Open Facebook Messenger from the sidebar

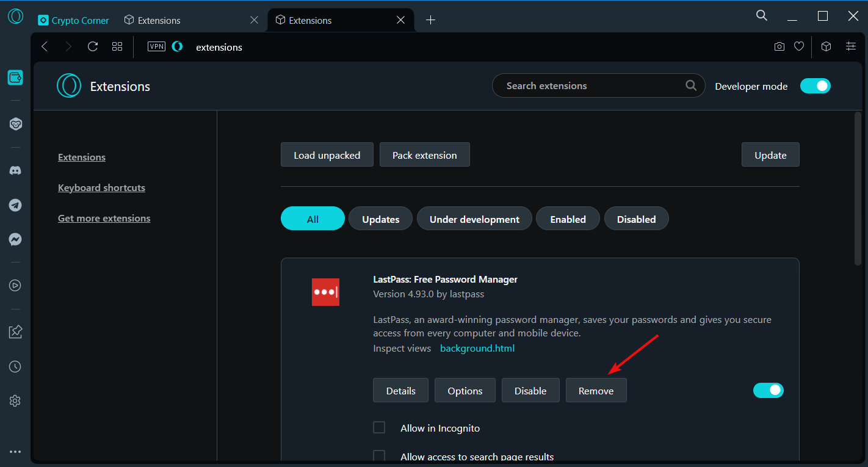[x=15, y=239]
